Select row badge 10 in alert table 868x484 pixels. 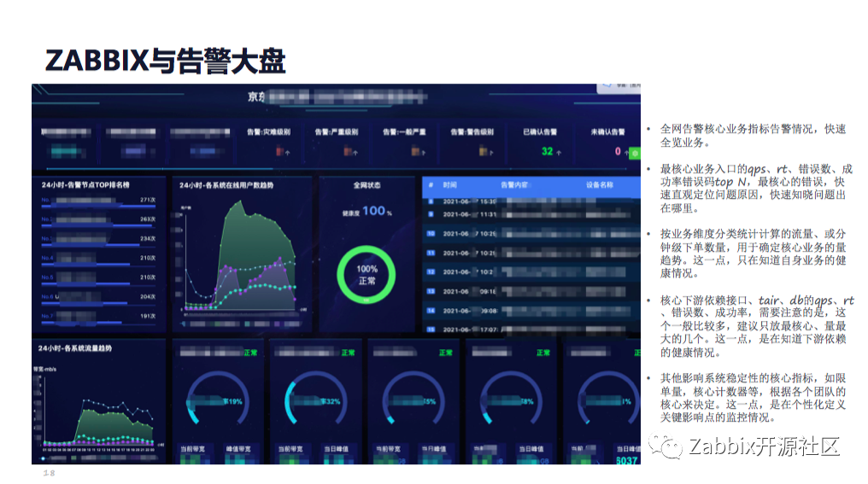click(x=431, y=233)
